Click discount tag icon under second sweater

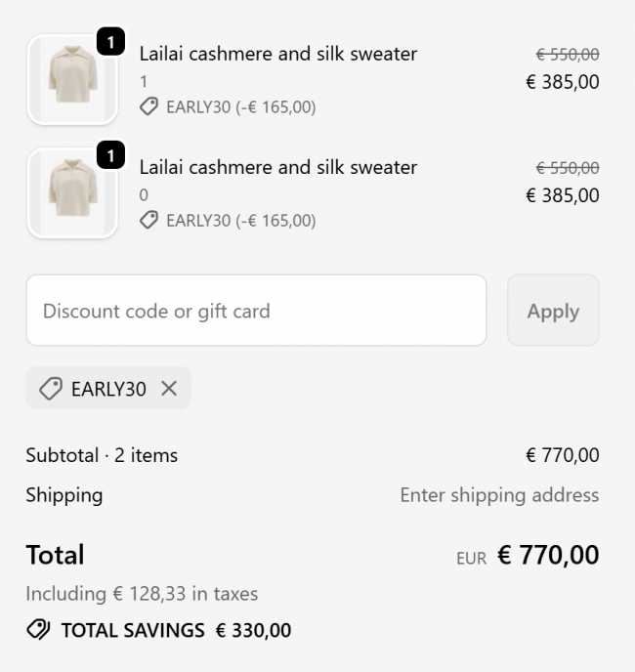(x=148, y=221)
